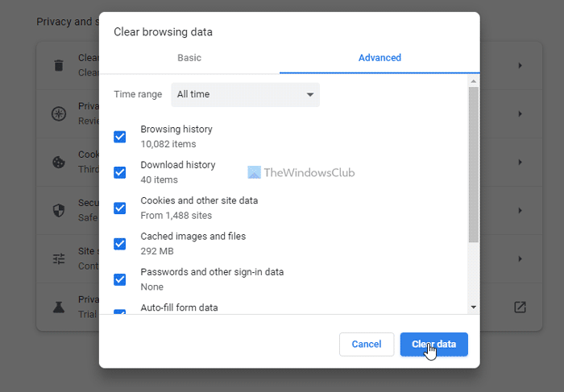Uncheck Passwords and other sign-in data
The image size is (564, 392).
120,279
